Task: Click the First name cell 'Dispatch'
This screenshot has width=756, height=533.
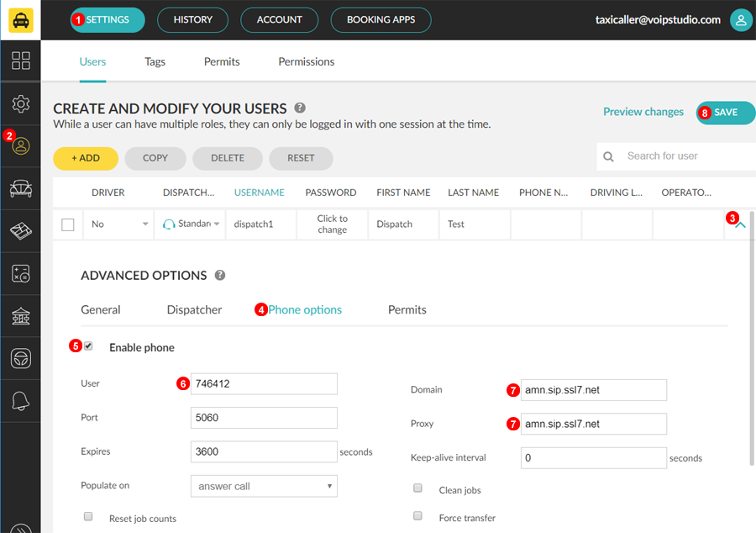Action: pos(403,224)
